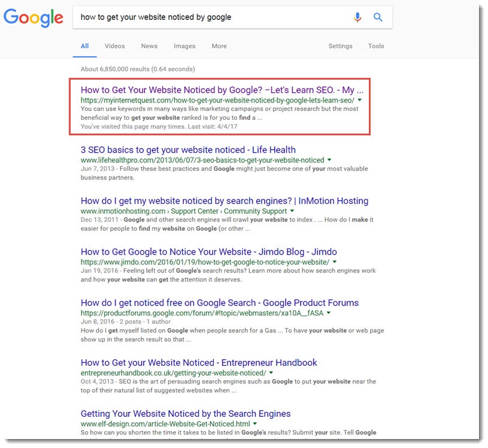Expand dropdown arrow next to myinternetquest.com URL
This screenshot has height=448, width=488.
[360, 100]
